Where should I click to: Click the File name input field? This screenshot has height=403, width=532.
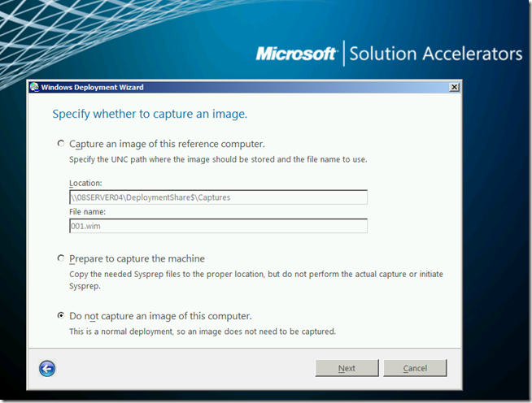218,226
